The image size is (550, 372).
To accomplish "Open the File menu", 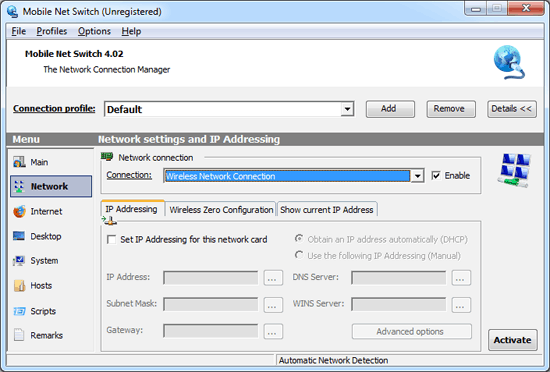I will click(19, 31).
